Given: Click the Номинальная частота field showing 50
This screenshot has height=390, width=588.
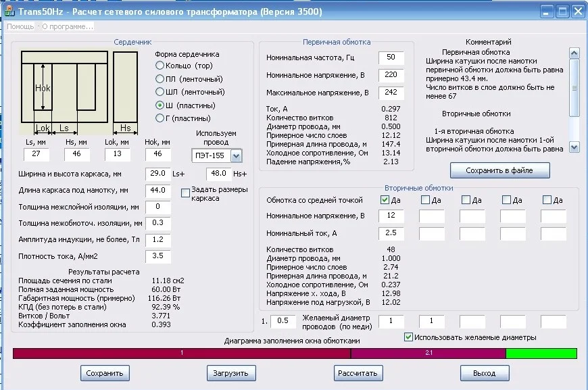Looking at the screenshot, I should [391, 57].
